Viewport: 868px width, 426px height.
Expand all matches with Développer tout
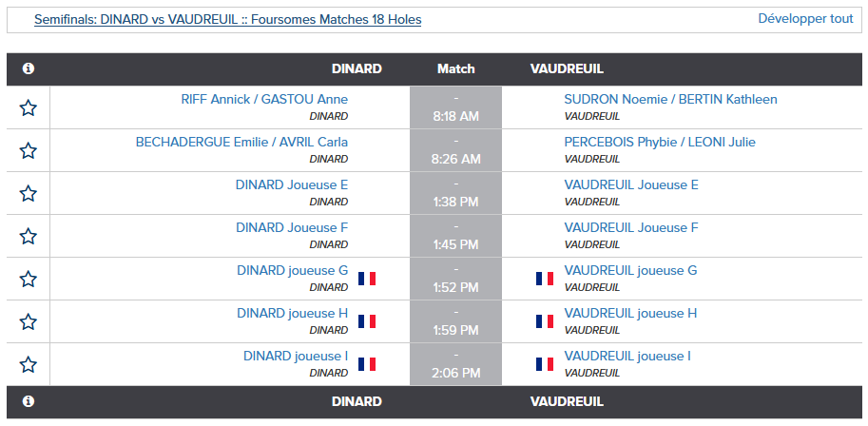coord(805,18)
